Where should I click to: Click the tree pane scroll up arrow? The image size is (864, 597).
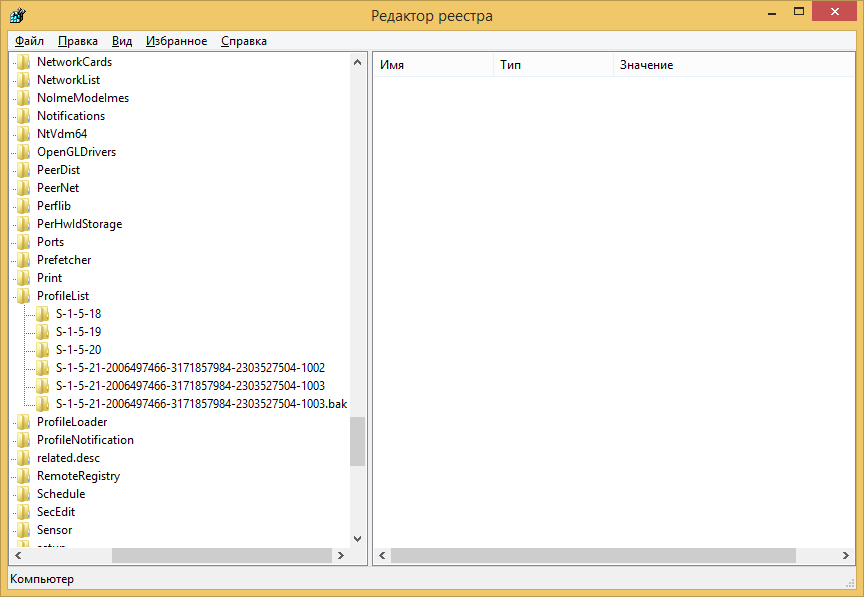(x=357, y=62)
